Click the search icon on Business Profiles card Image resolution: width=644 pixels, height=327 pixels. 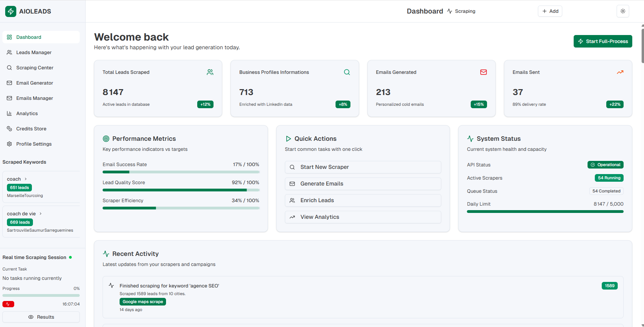(347, 72)
